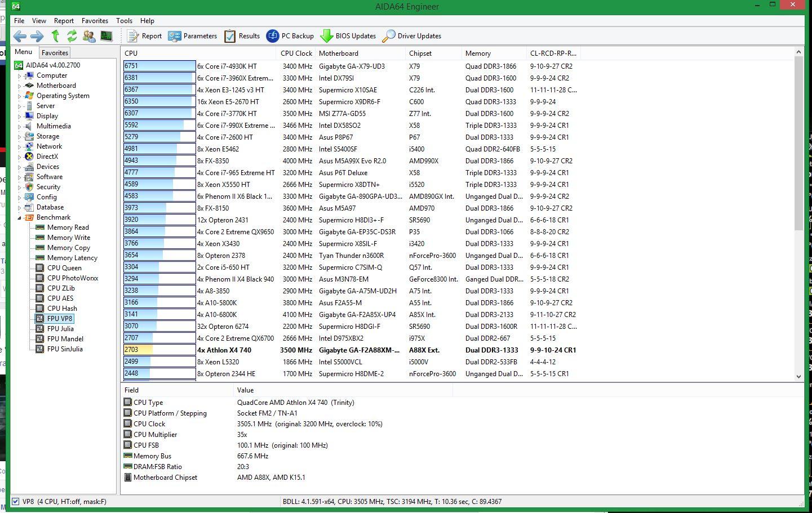Click the Forward navigation arrow
The height and width of the screenshot is (513, 812).
click(x=37, y=36)
